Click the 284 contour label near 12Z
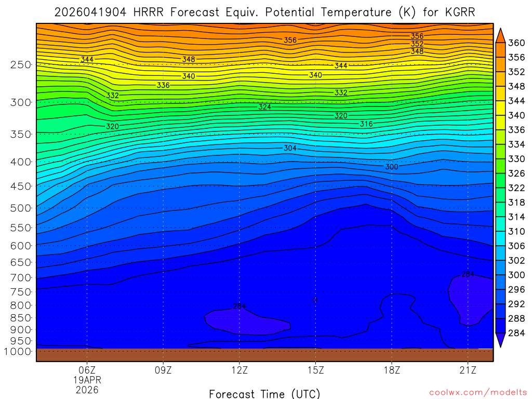The height and width of the screenshot is (399, 532). coord(239,307)
